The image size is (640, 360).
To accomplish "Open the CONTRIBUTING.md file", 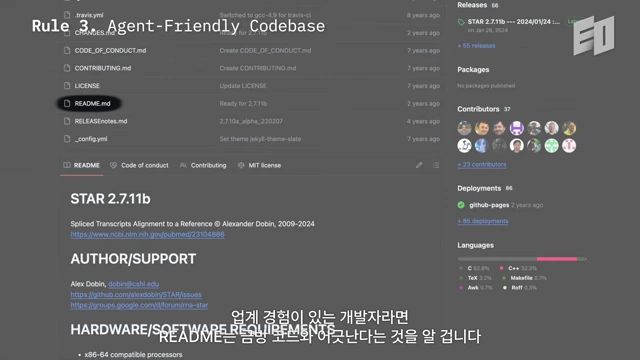I will point(103,68).
